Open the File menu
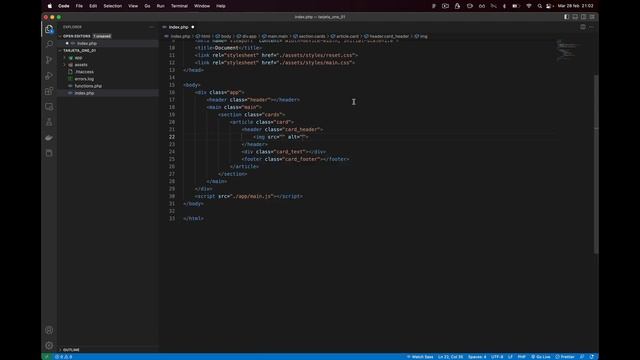Image resolution: width=640 pixels, height=360 pixels. [79, 6]
